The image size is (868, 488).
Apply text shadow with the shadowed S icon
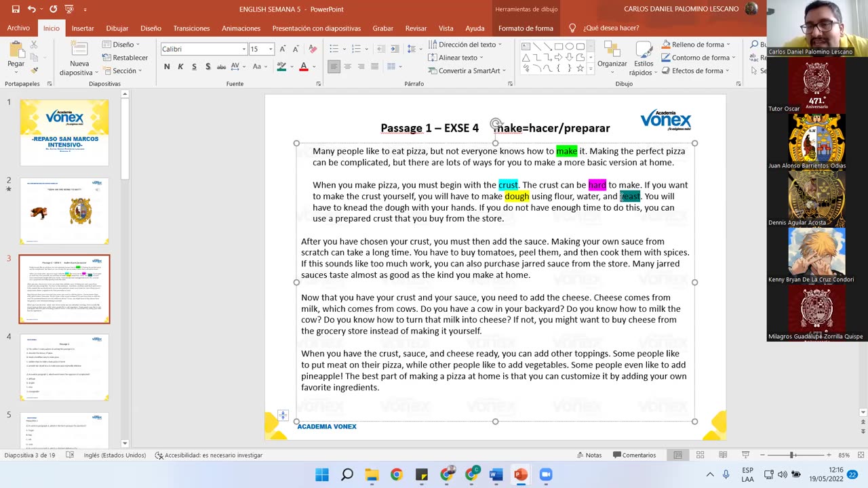click(x=208, y=66)
